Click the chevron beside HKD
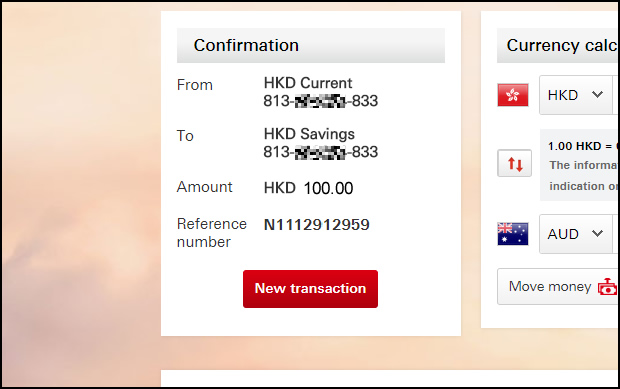The image size is (620, 389). coord(597,94)
